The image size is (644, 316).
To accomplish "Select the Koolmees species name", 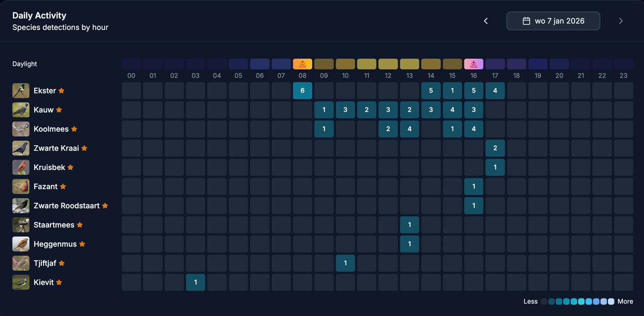I will tap(51, 129).
